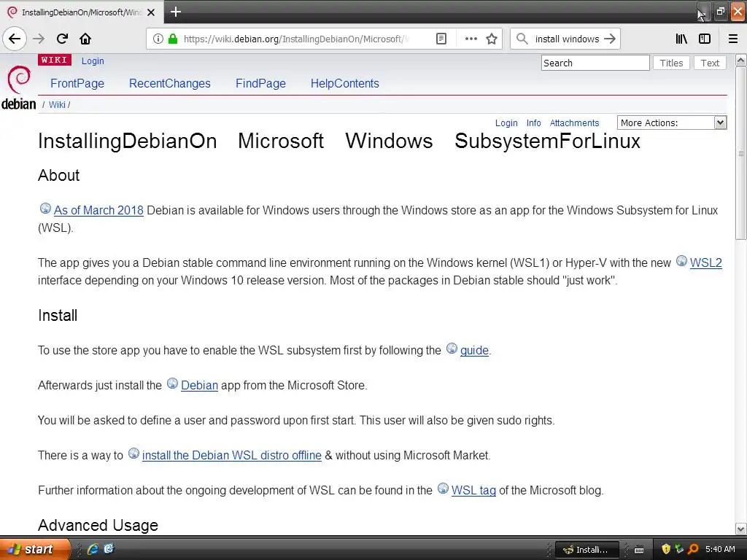Open the on-screen keyboard taskbar icon

pos(639,550)
